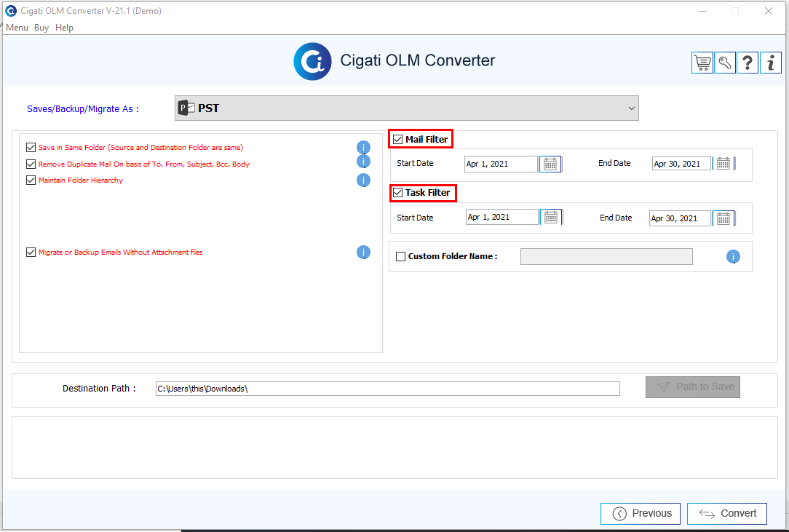Viewport: 789px width, 532px height.
Task: Disable the Mail Filter checkbox
Action: point(398,140)
